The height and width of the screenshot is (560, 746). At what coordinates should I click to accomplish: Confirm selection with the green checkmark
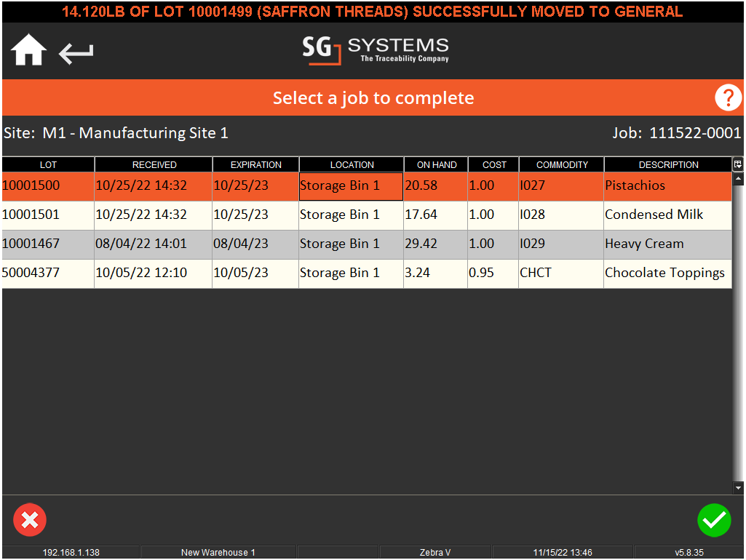coord(714,520)
